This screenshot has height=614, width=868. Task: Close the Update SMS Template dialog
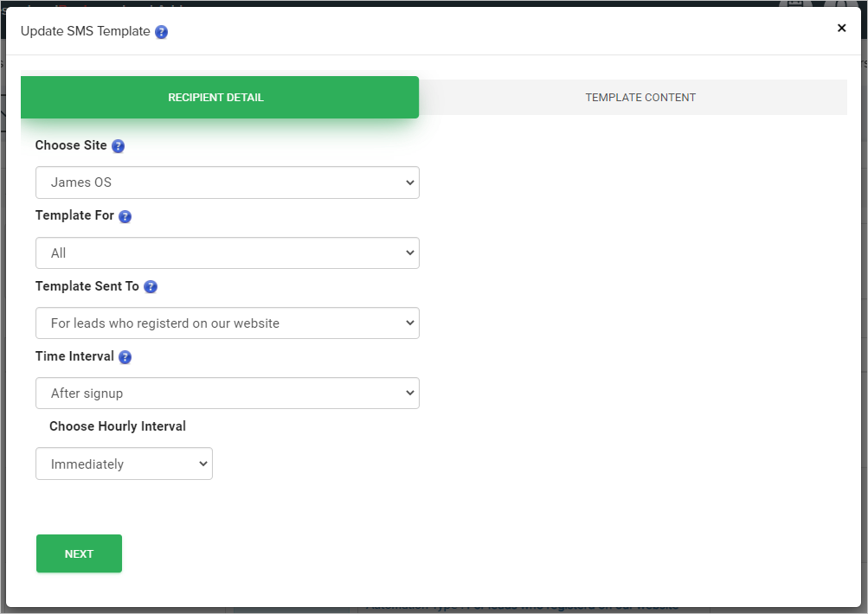pos(841,29)
